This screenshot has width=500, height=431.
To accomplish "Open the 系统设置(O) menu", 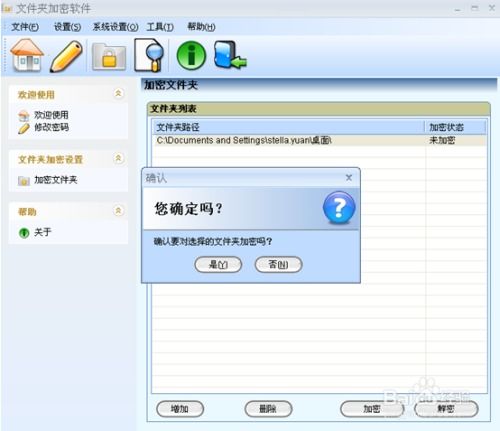I will pos(115,27).
